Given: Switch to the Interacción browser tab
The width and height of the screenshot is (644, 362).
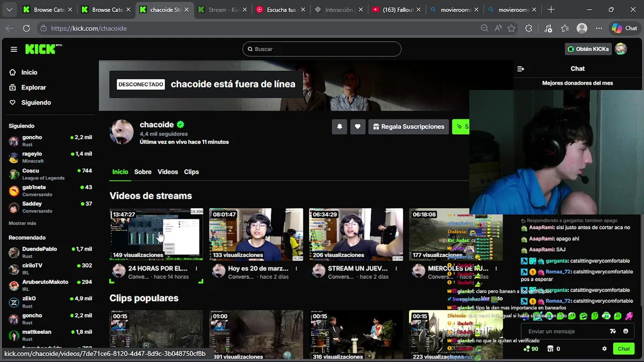Looking at the screenshot, I should click(339, 10).
